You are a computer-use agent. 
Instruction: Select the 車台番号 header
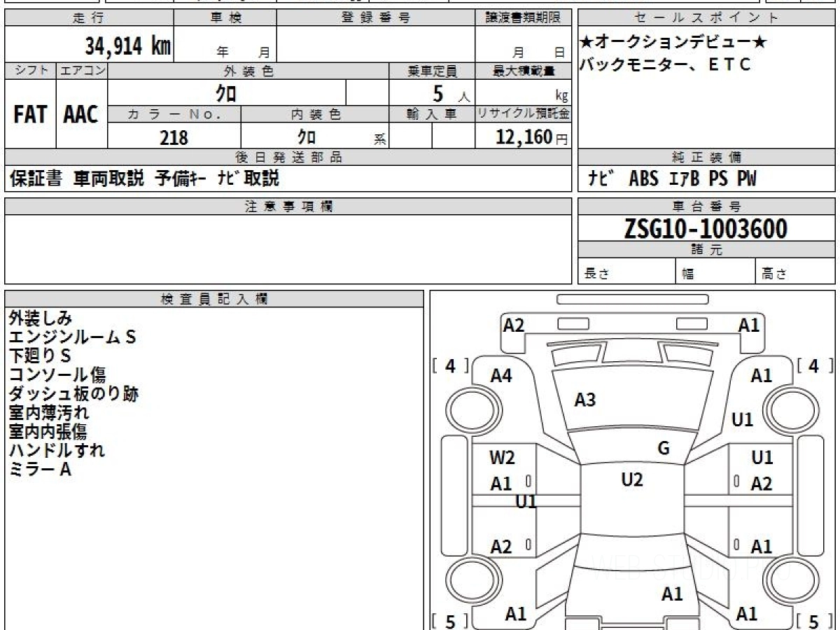click(707, 206)
